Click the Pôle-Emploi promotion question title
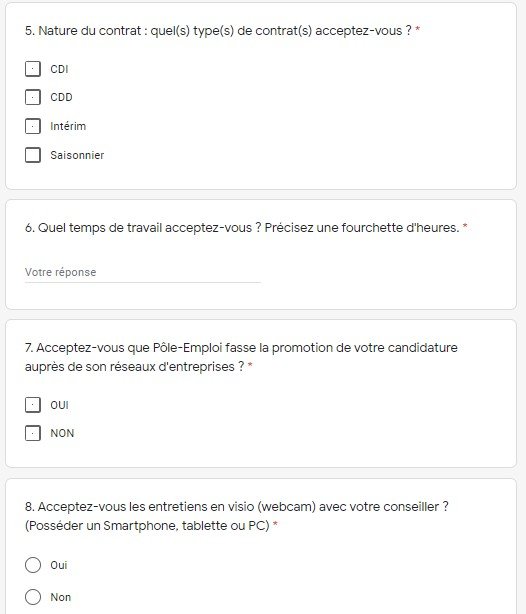The image size is (526, 614). pos(241,357)
